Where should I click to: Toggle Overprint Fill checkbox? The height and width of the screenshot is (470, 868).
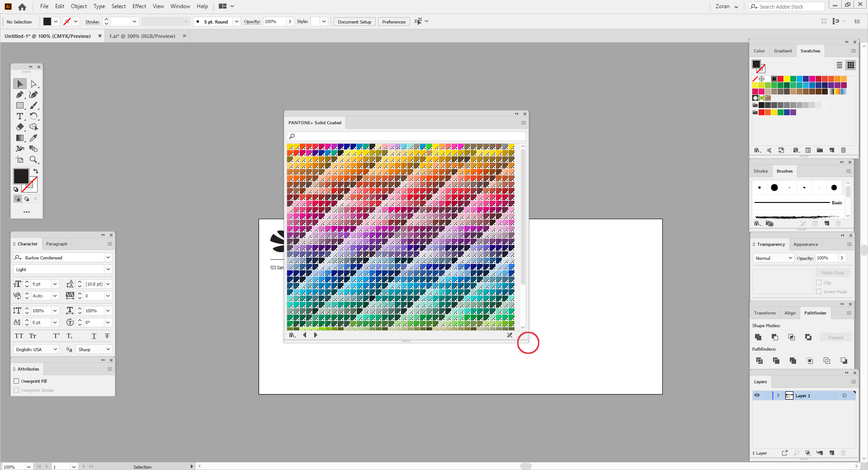point(16,381)
